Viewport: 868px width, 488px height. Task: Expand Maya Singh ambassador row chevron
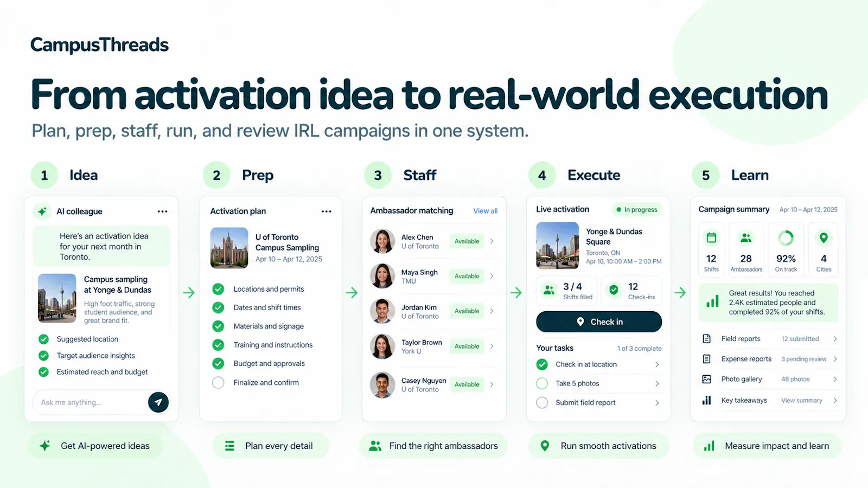tap(492, 276)
